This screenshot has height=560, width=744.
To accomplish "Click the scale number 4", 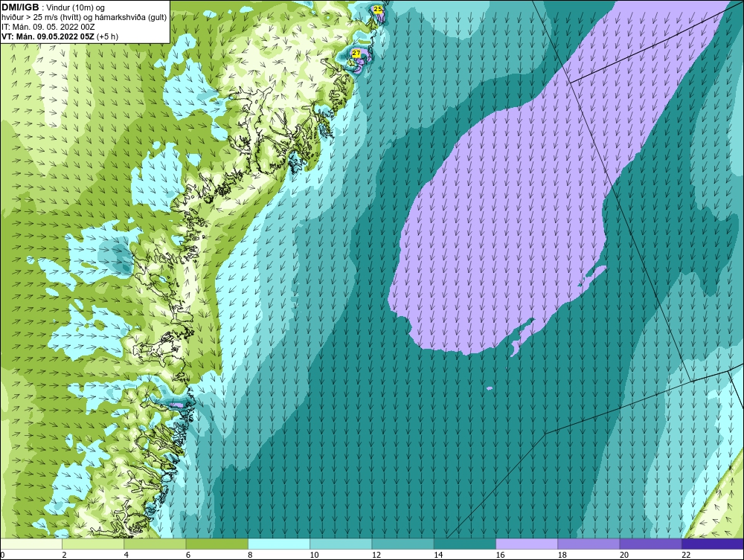I will click(x=126, y=556).
